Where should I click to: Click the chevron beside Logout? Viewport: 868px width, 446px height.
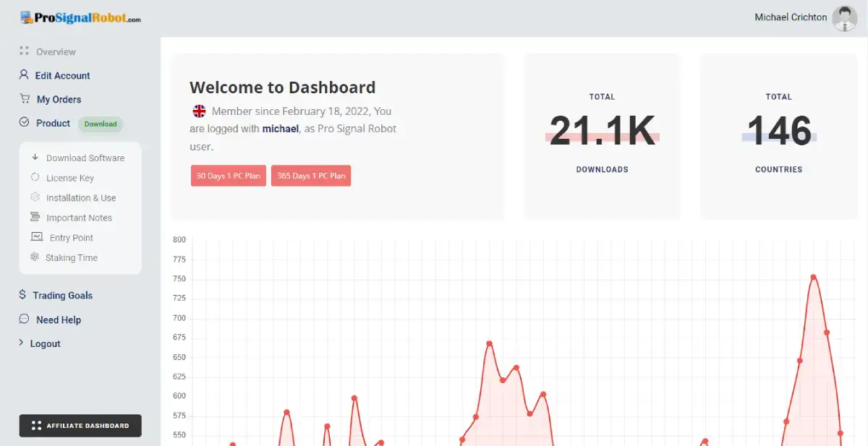[x=22, y=343]
